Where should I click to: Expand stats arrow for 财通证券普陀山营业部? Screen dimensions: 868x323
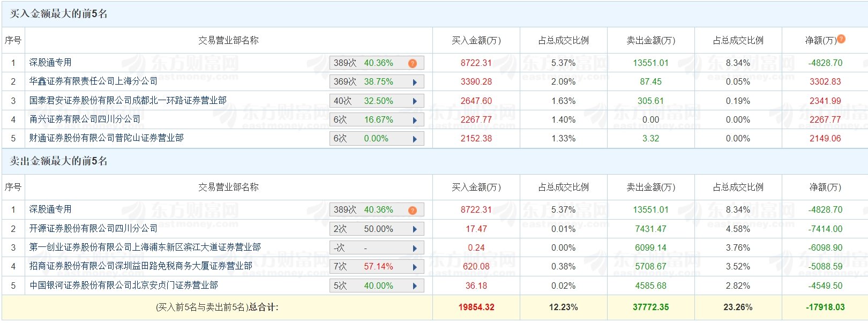point(415,139)
